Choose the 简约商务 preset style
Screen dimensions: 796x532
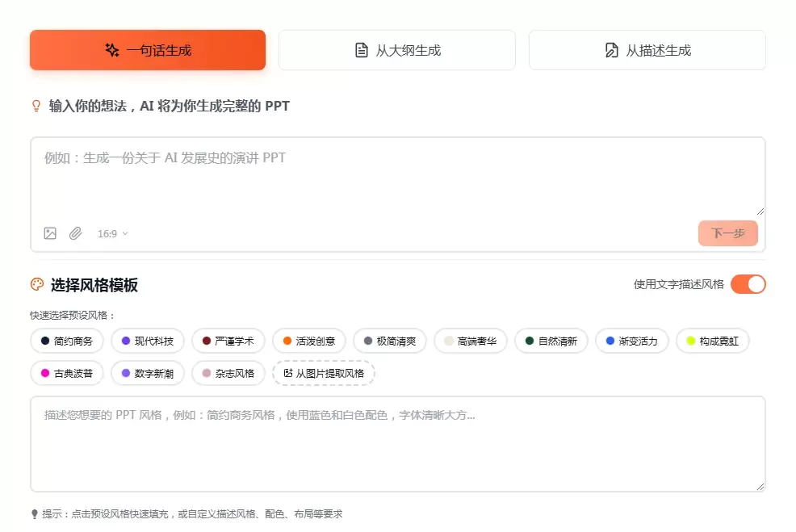(x=67, y=341)
